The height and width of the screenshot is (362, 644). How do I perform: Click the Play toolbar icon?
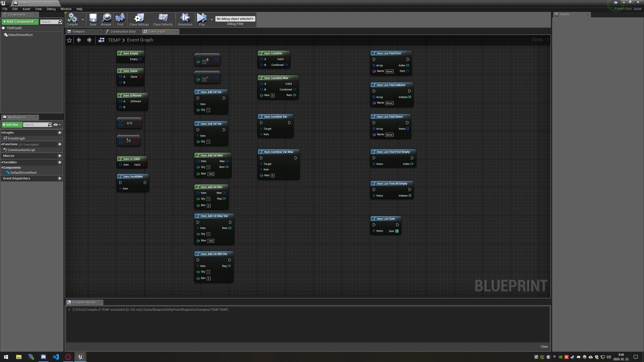pyautogui.click(x=202, y=20)
